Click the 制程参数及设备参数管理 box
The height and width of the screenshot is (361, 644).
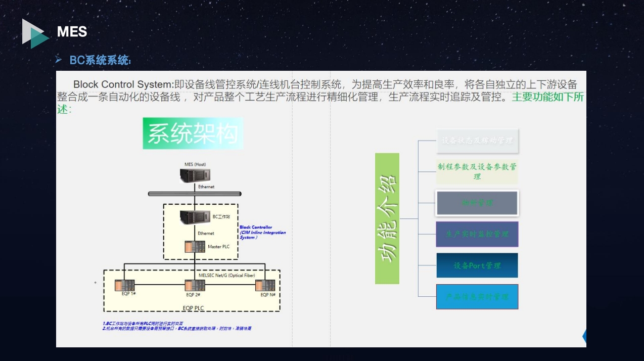477,172
